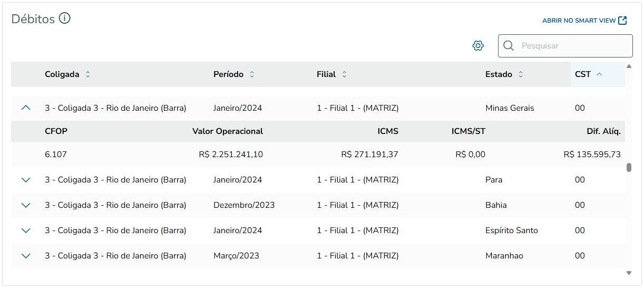The height and width of the screenshot is (288, 644).
Task: Open Abrir no Smart View link
Action: pyautogui.click(x=579, y=21)
